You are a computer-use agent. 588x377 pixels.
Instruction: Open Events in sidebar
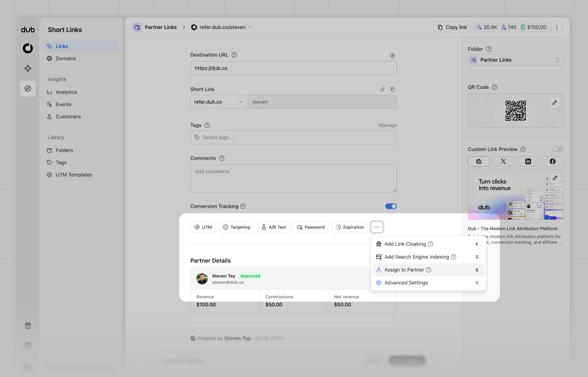(x=81, y=104)
